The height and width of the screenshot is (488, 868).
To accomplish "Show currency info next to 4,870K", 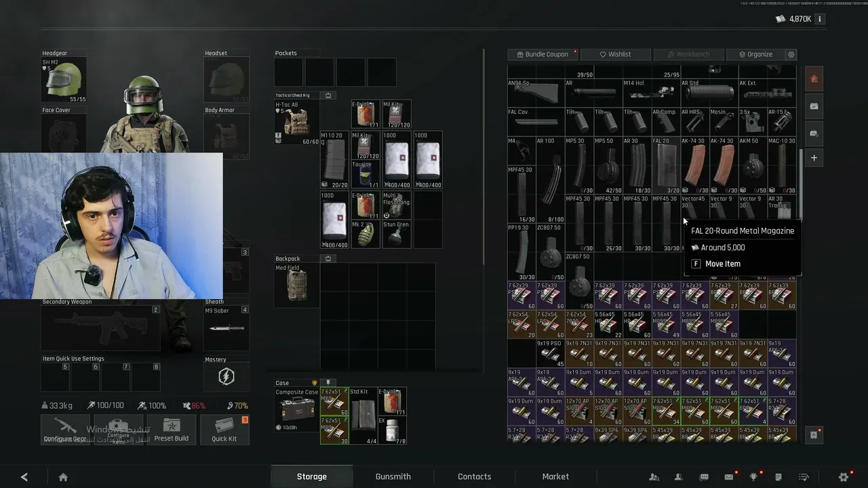I will (x=819, y=19).
